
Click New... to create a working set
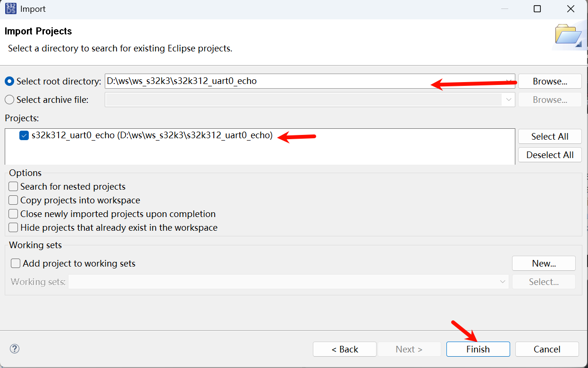coord(544,263)
